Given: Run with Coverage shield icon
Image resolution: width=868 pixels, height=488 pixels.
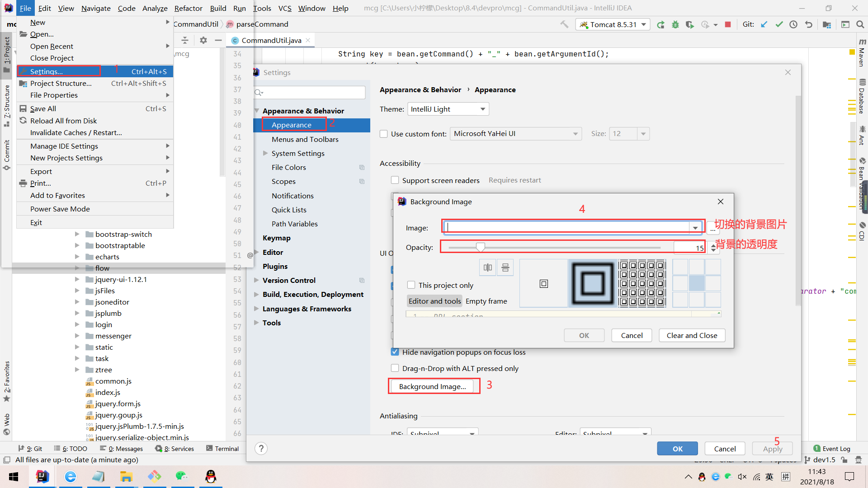Looking at the screenshot, I should pyautogui.click(x=689, y=24).
